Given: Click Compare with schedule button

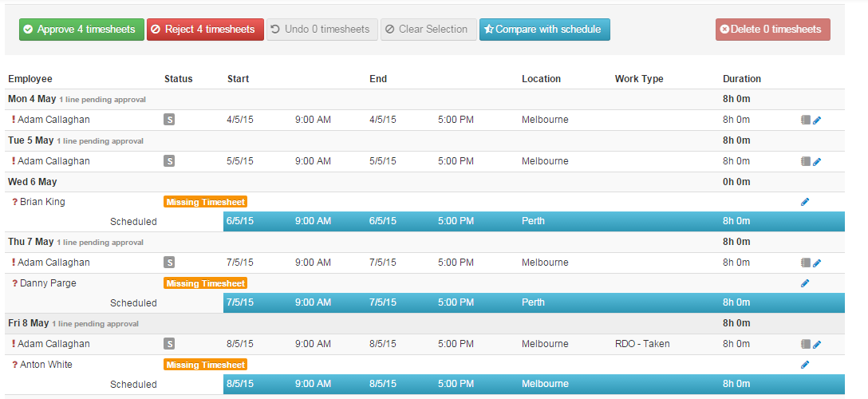Looking at the screenshot, I should click(545, 30).
